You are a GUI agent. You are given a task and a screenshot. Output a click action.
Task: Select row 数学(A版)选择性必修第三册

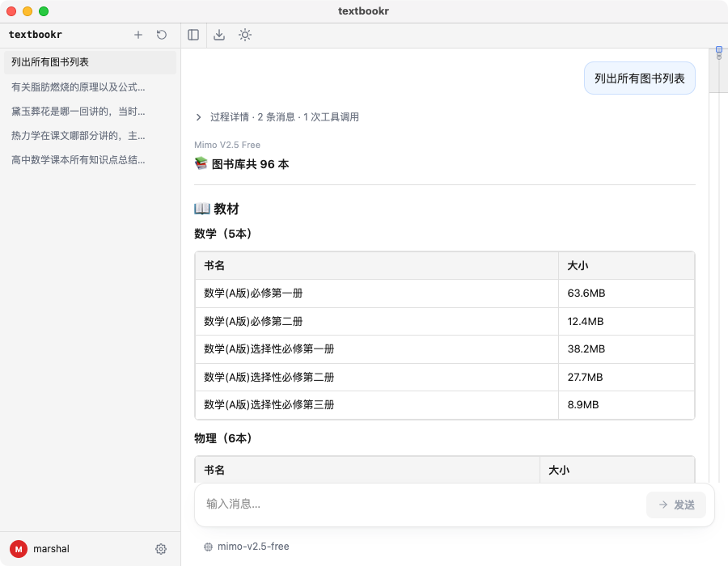tap(444, 404)
